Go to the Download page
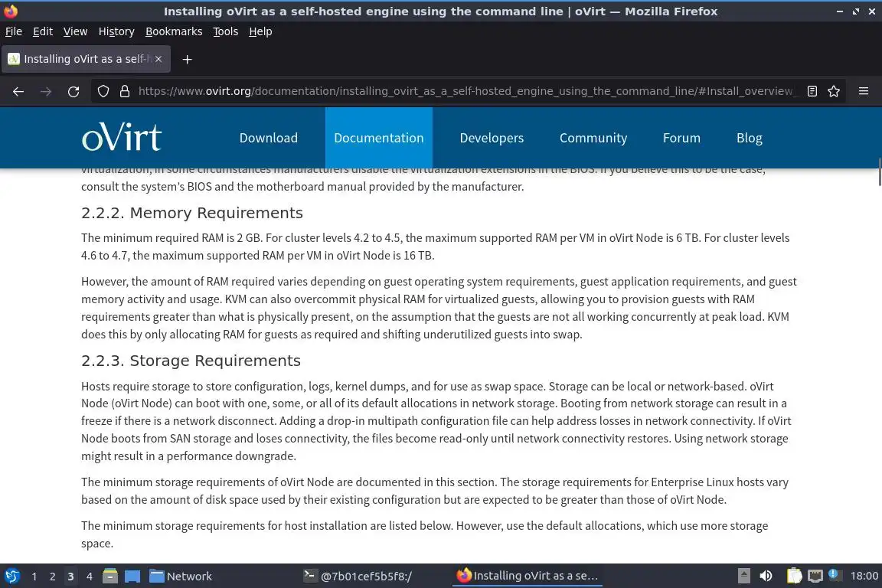882x588 pixels. pyautogui.click(x=268, y=138)
